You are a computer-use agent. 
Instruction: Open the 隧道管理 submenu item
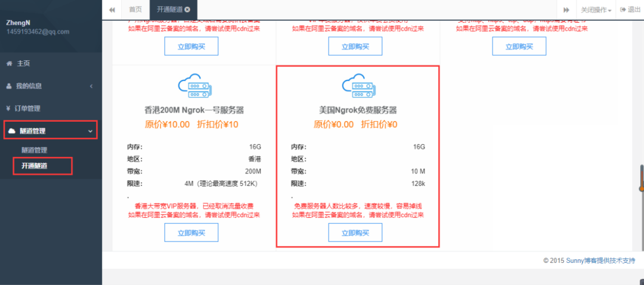click(x=35, y=150)
